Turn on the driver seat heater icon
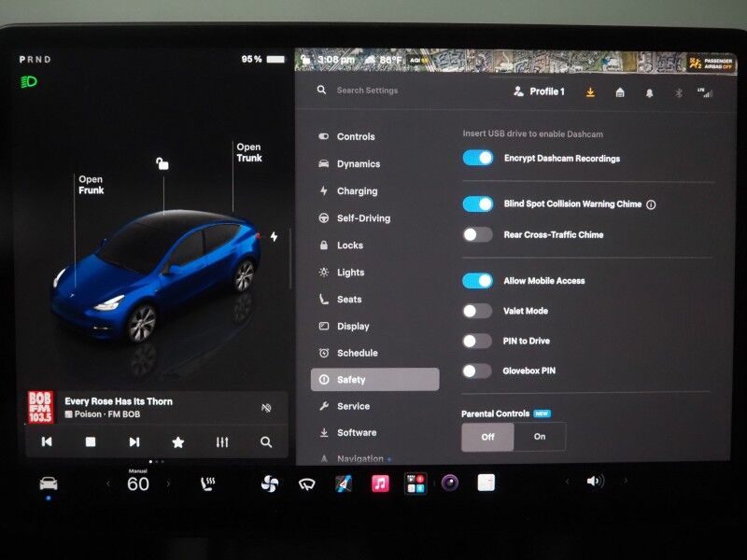Screen dimensions: 747x560 click(207, 483)
